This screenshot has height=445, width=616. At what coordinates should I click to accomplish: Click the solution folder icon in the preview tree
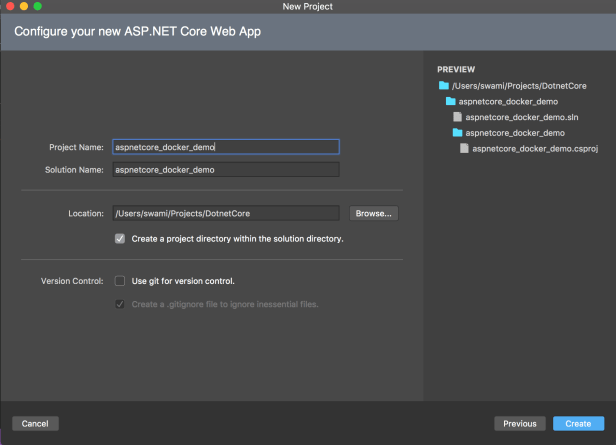(450, 101)
